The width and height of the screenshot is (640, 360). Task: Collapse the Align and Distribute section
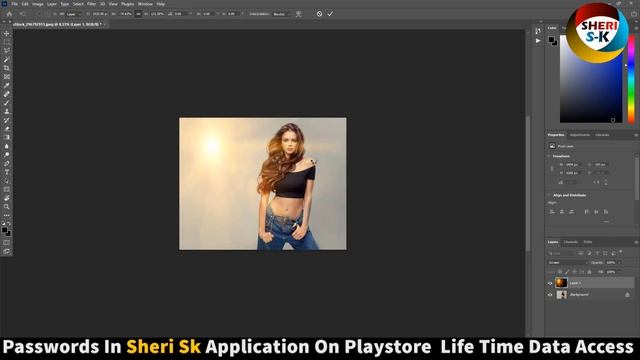tap(549, 195)
